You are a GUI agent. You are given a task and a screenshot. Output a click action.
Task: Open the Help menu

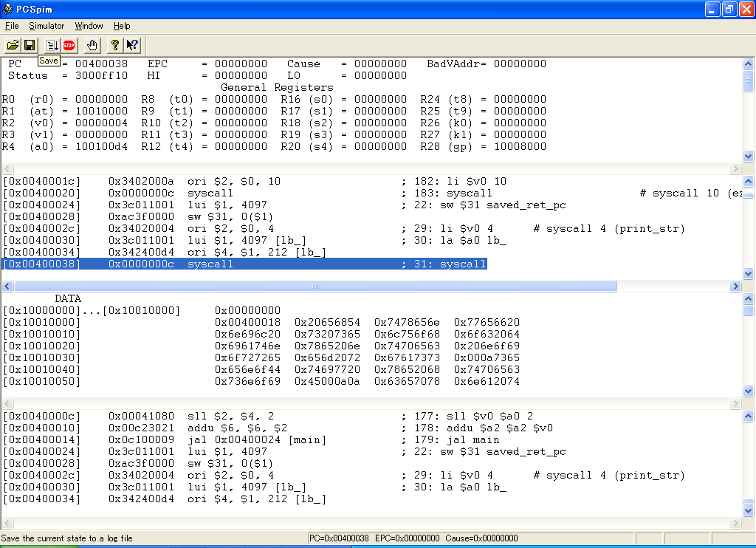(x=122, y=26)
